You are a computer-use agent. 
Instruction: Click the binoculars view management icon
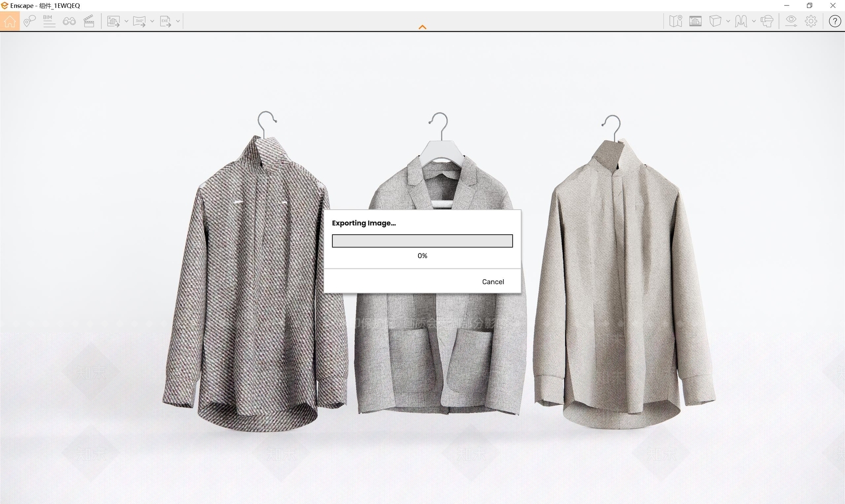(x=69, y=21)
